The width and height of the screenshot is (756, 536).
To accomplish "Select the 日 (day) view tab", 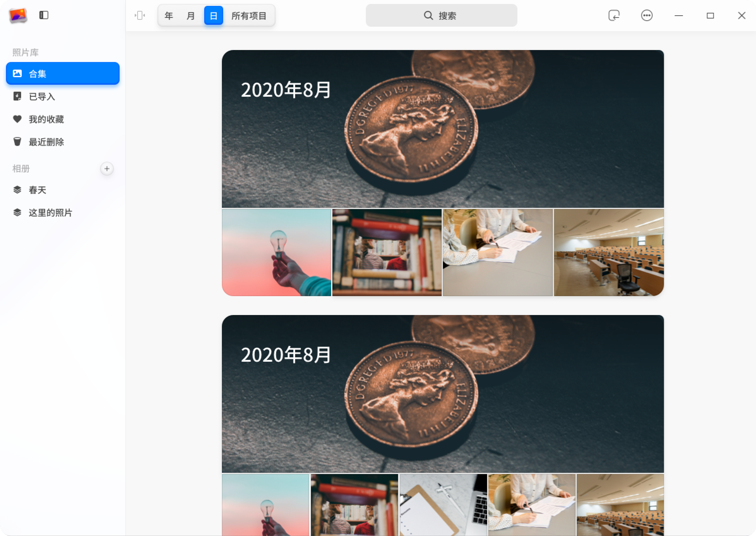I will tap(213, 15).
